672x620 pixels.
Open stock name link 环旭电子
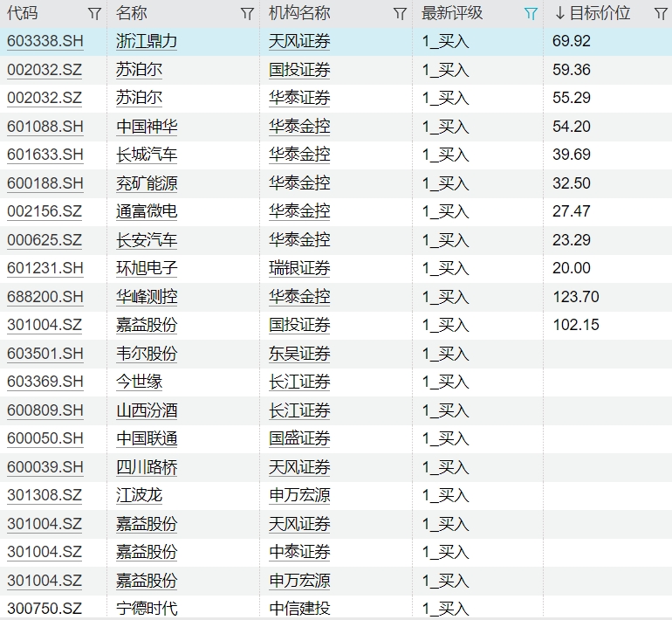coord(147,268)
